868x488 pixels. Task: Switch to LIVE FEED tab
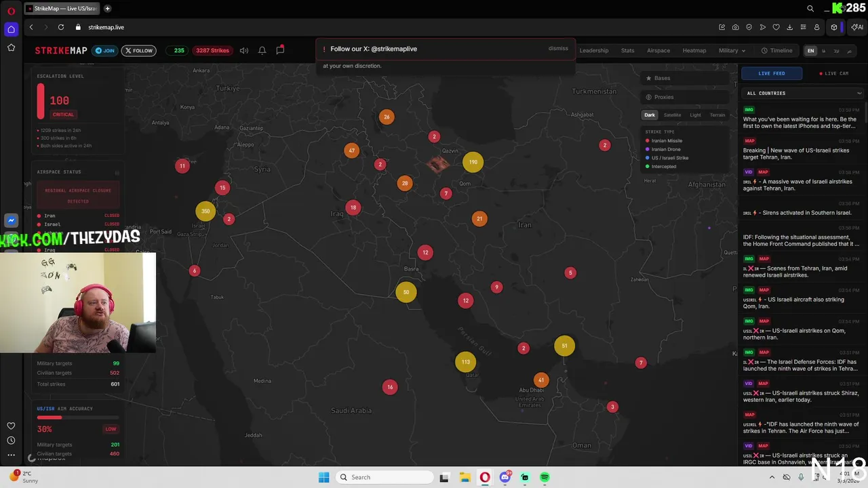pos(772,73)
